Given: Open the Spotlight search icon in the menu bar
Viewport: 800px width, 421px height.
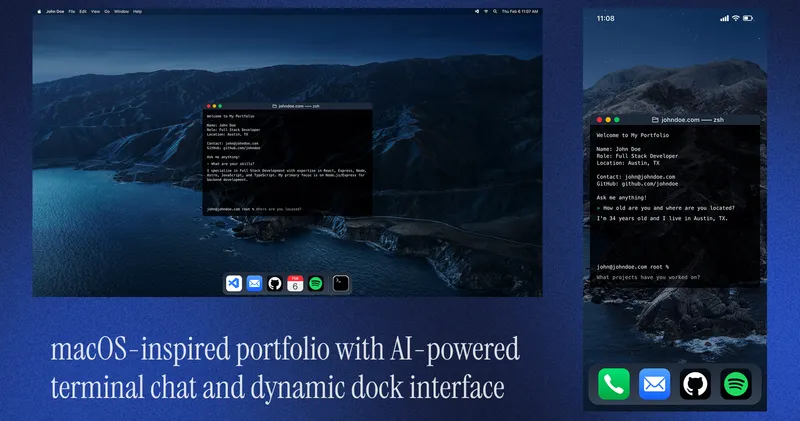Looking at the screenshot, I should (497, 11).
